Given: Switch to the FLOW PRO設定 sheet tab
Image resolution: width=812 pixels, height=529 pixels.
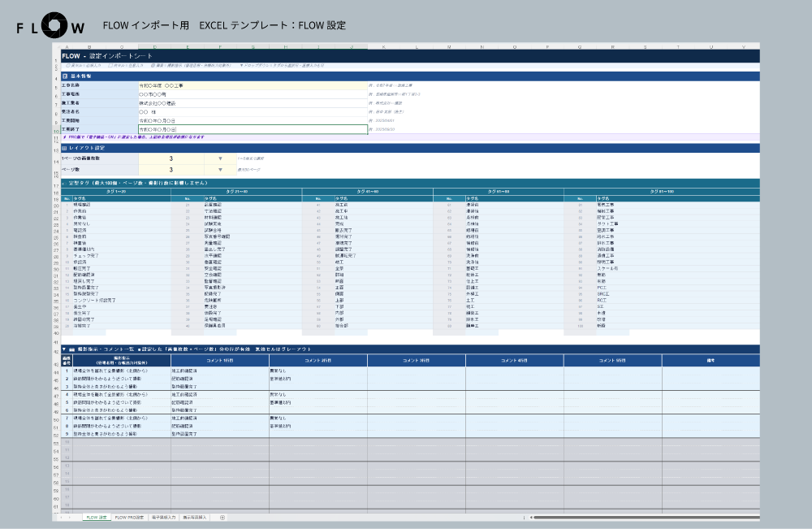Looking at the screenshot, I should tap(129, 518).
